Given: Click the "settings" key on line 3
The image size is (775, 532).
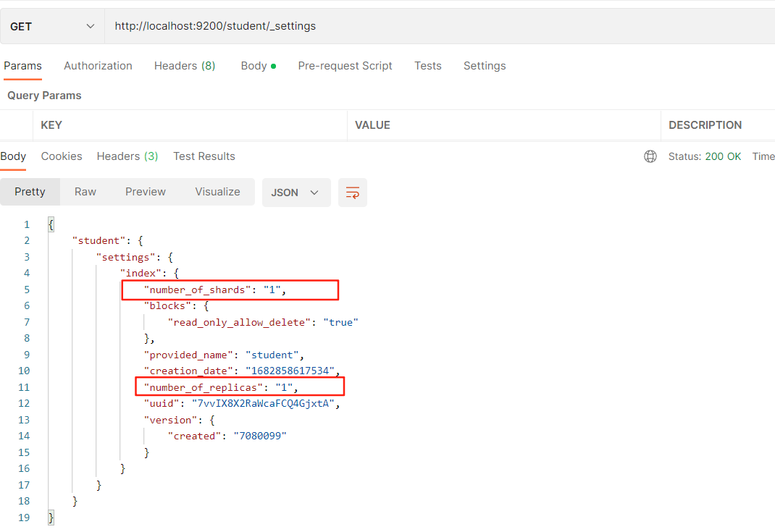Looking at the screenshot, I should [125, 257].
